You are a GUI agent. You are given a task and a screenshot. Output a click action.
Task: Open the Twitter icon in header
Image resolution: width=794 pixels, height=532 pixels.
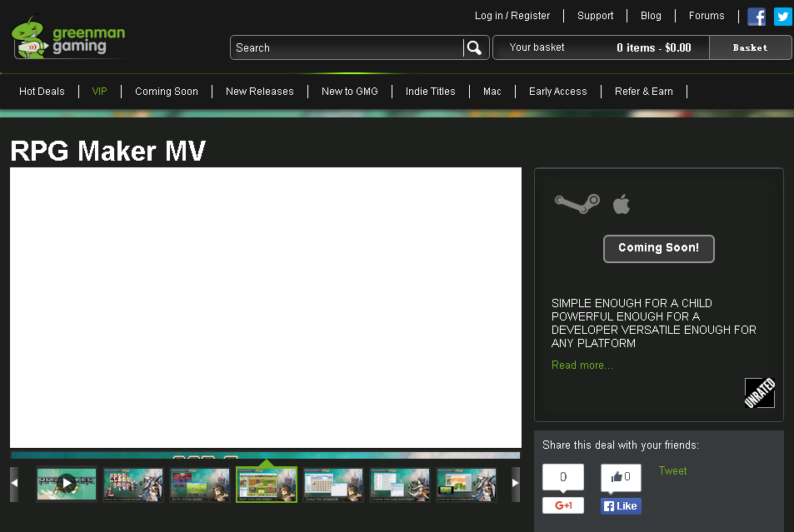(783, 17)
